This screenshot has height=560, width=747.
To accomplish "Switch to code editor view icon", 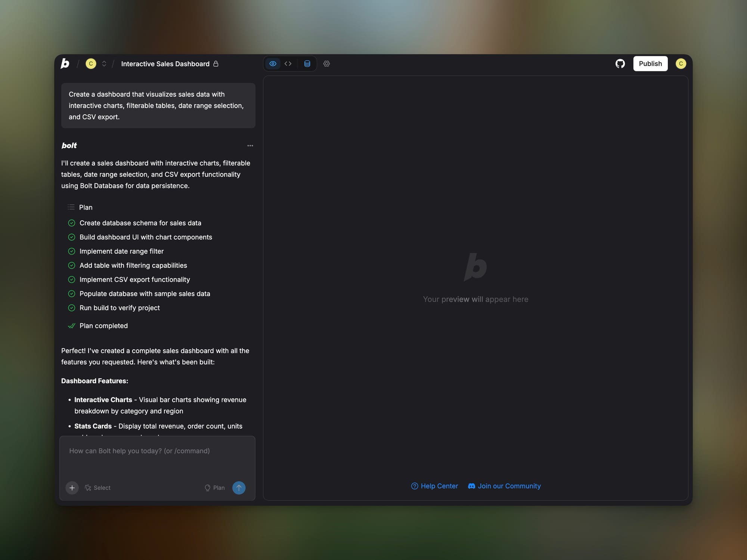I will click(x=288, y=64).
